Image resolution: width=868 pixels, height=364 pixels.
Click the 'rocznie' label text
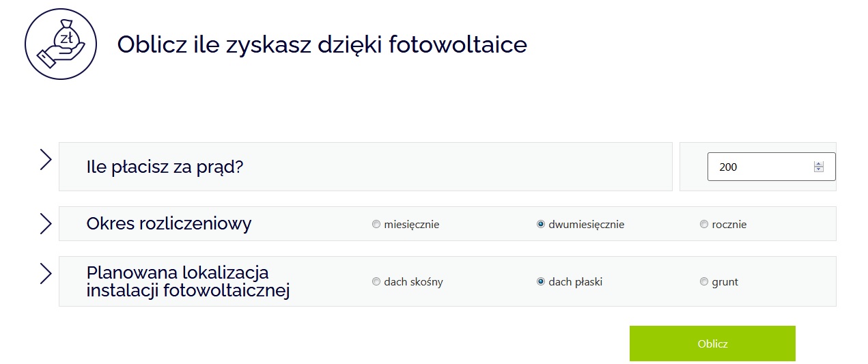[729, 224]
